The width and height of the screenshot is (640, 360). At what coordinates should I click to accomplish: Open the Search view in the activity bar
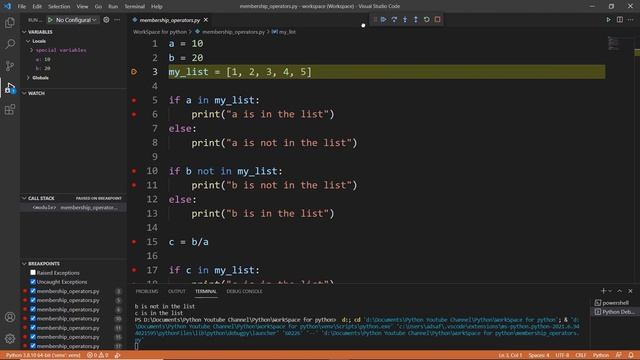10,44
